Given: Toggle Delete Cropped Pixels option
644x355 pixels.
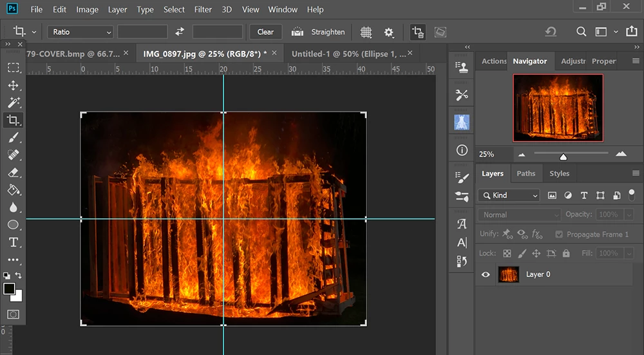Looking at the screenshot, I should tap(417, 32).
